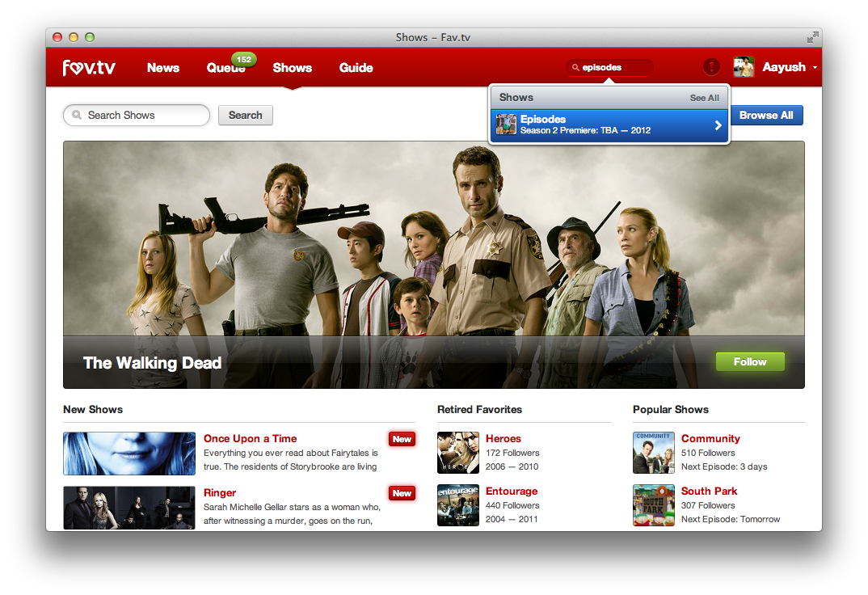Screen dimensions: 868x595
Task: Click the Aayush username
Action: click(784, 67)
